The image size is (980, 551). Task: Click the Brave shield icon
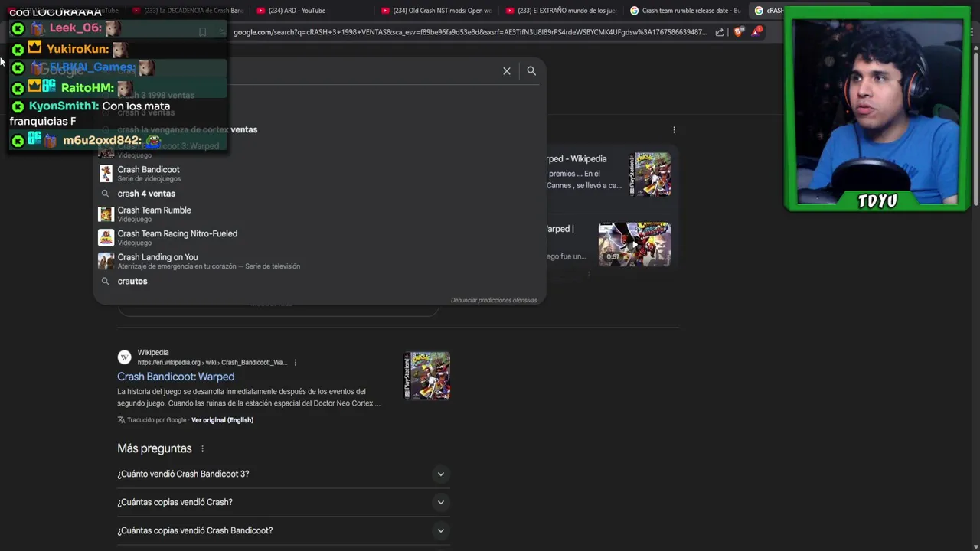point(738,32)
